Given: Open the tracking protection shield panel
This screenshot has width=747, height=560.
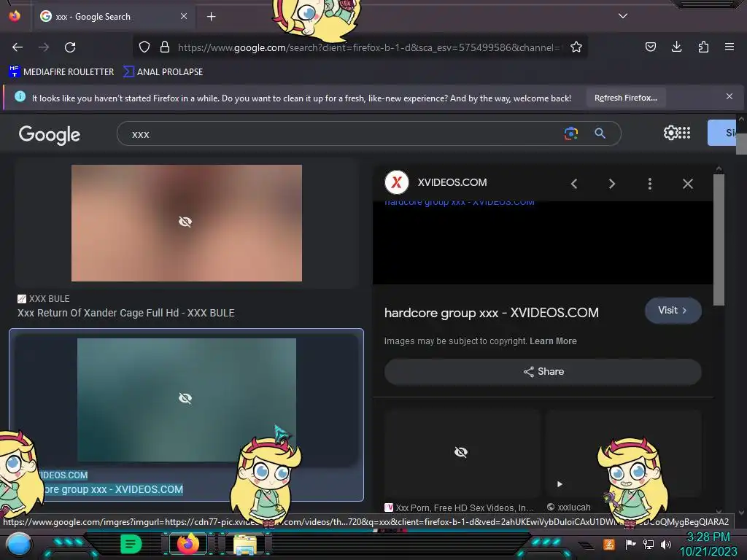Looking at the screenshot, I should click(x=144, y=47).
